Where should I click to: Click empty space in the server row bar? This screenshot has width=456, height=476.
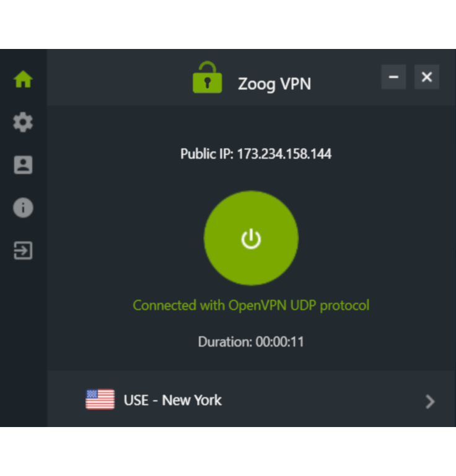tap(322, 399)
